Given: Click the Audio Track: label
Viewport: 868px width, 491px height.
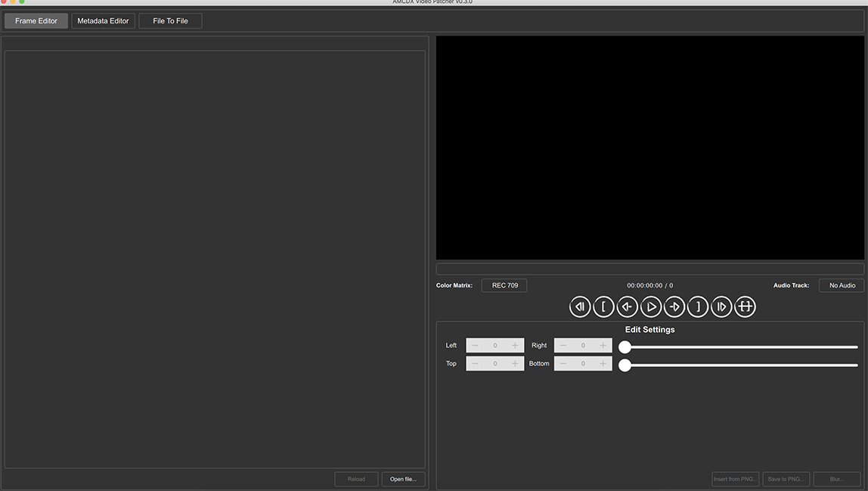Looking at the screenshot, I should (791, 285).
